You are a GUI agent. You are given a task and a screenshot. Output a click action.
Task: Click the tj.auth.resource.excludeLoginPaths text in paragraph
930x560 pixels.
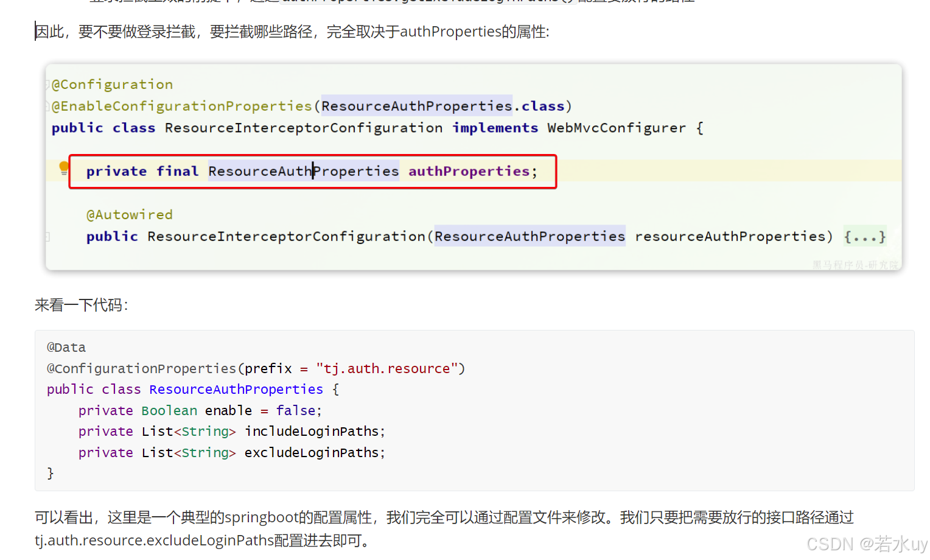(x=155, y=541)
